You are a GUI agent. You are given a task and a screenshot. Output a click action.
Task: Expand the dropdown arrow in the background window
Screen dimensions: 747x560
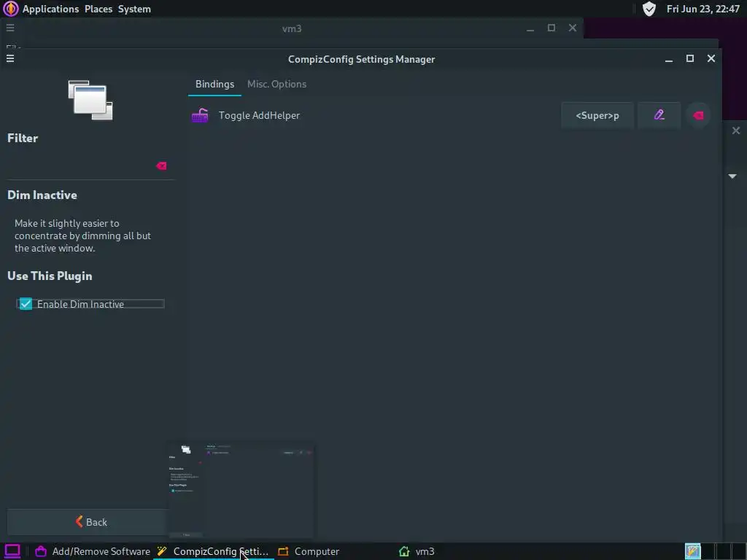pyautogui.click(x=732, y=176)
